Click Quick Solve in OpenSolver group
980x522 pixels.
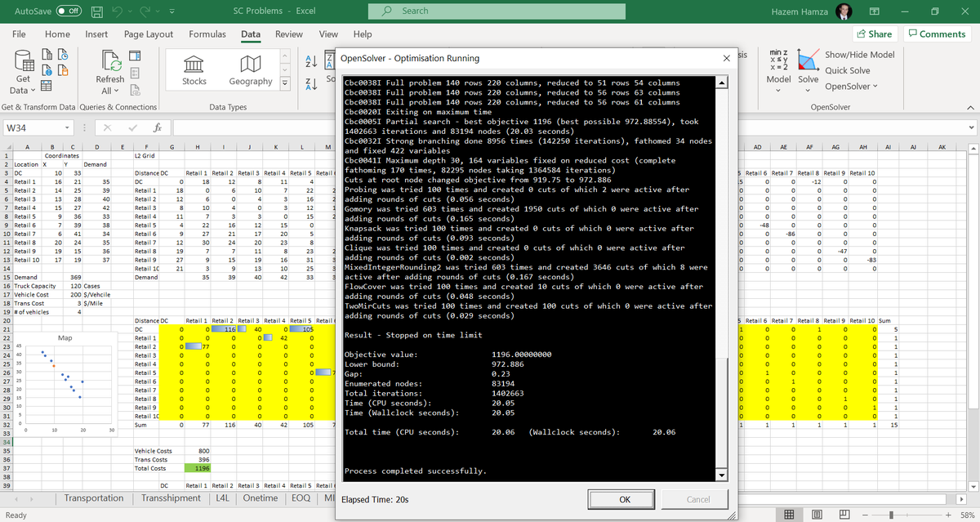pyautogui.click(x=848, y=70)
